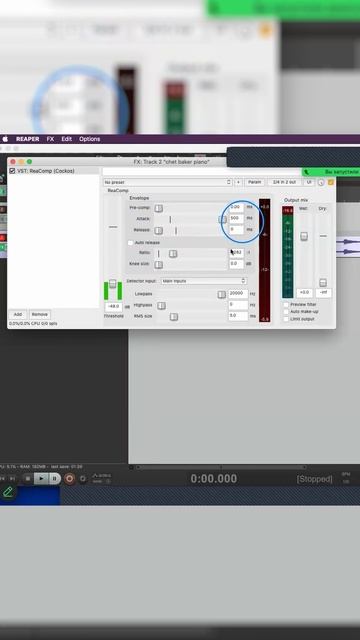The width and height of the screenshot is (360, 640).
Task: Click the Knee size value field
Action: click(236, 264)
